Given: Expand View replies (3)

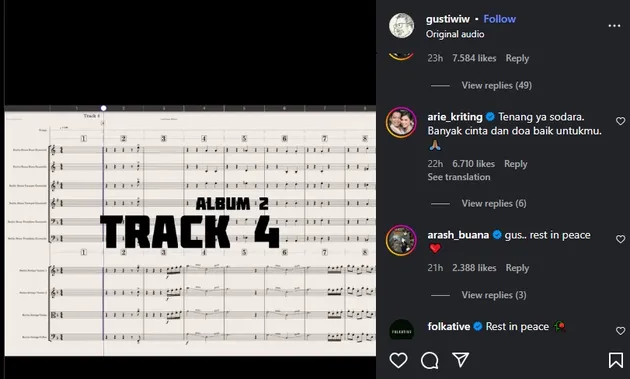Looking at the screenshot, I should [x=494, y=295].
